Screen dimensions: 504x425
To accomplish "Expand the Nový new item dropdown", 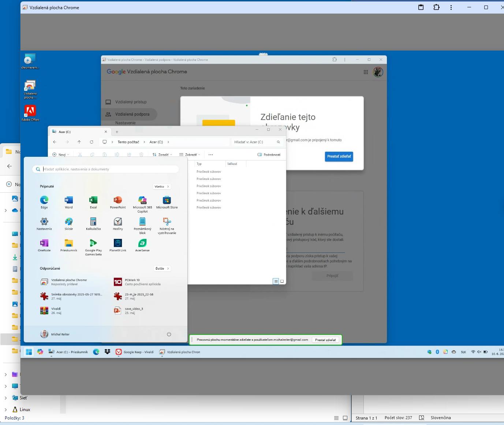I will [x=61, y=155].
